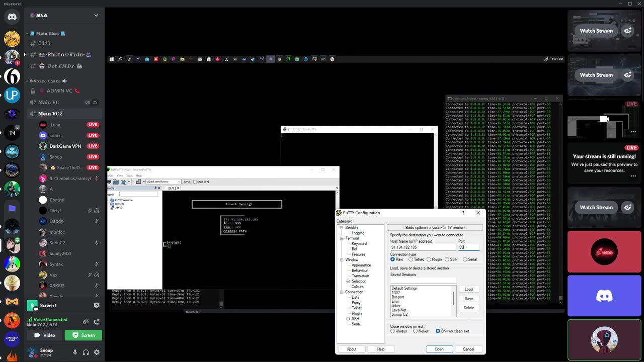The image size is (644, 362).
Task: Load the selected saved session
Action: 469,289
